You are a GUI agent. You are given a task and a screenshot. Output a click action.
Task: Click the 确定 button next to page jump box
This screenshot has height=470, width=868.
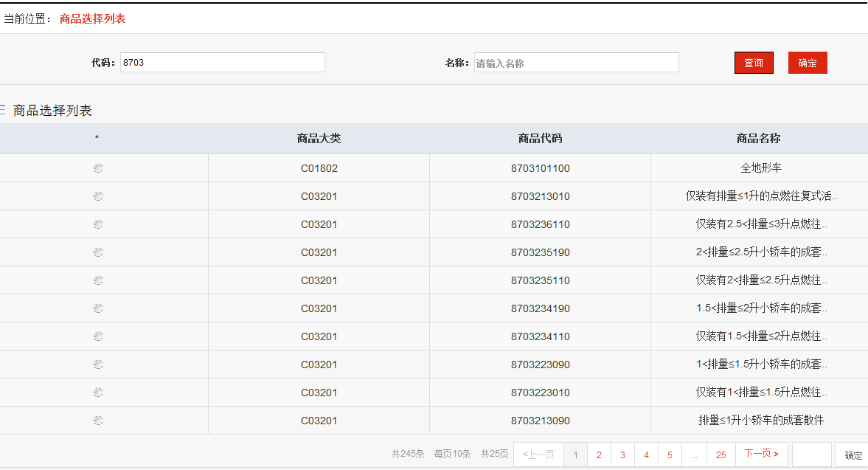click(853, 455)
